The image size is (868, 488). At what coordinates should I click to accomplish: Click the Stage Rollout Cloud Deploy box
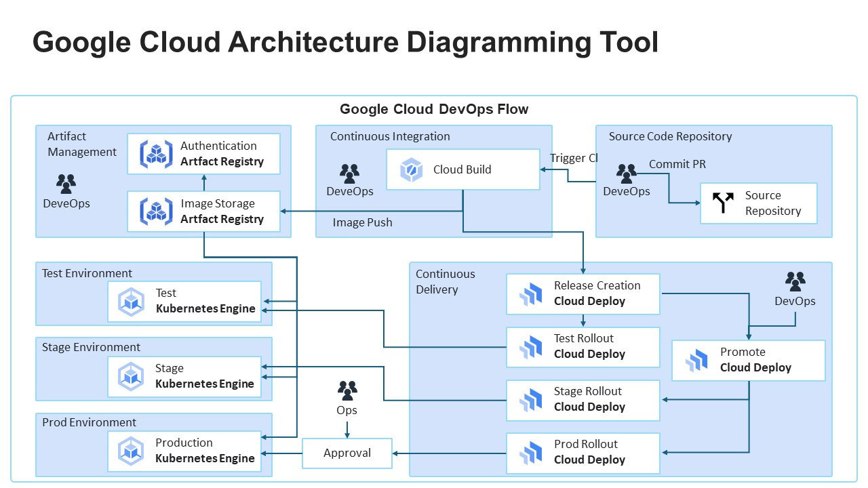click(x=583, y=400)
